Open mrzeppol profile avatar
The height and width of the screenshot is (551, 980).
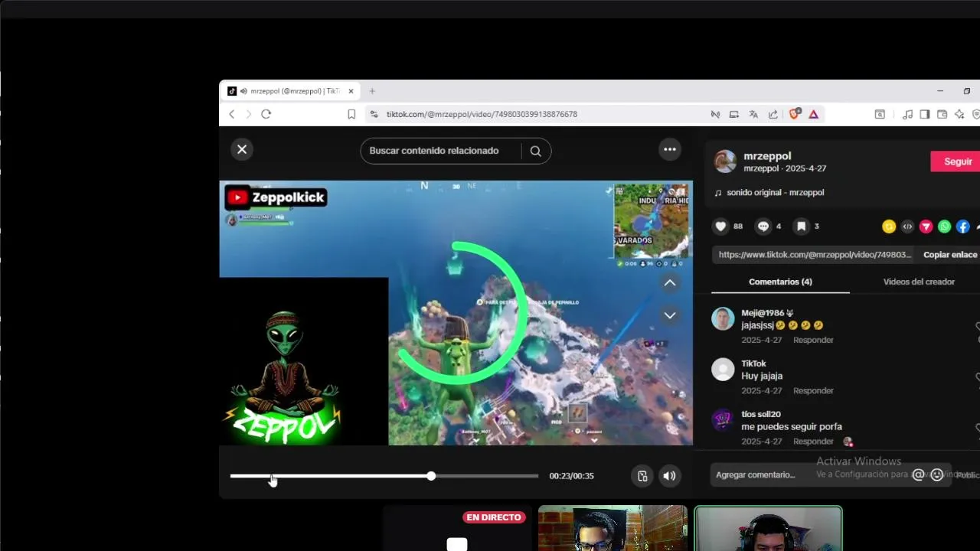tap(725, 161)
